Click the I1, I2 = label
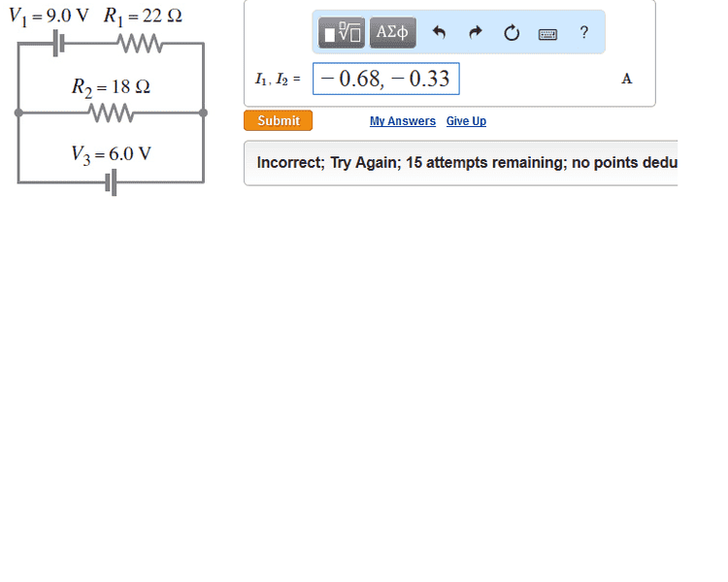Viewport: 728px width, 582px height. pyautogui.click(x=278, y=79)
